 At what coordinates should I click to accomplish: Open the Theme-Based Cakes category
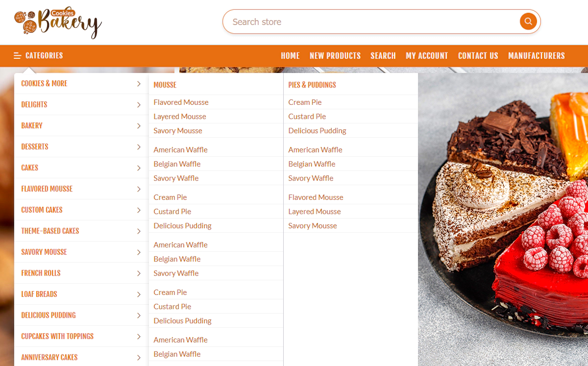click(50, 231)
